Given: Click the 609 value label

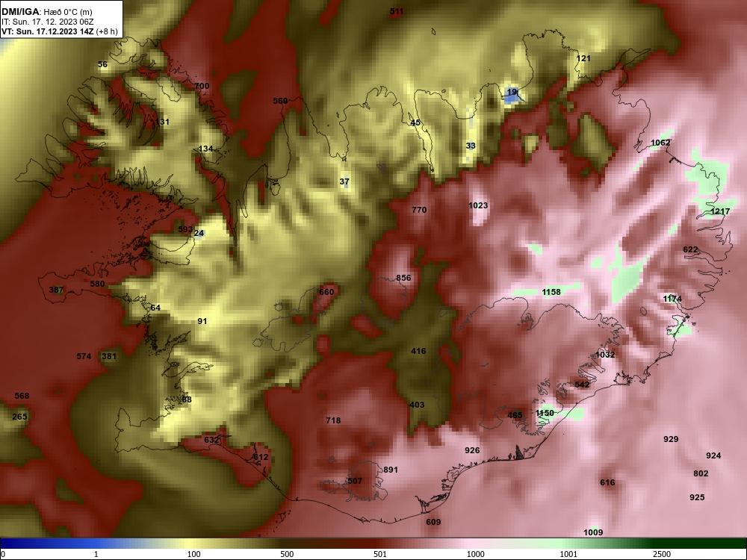Looking at the screenshot, I should point(433,522).
